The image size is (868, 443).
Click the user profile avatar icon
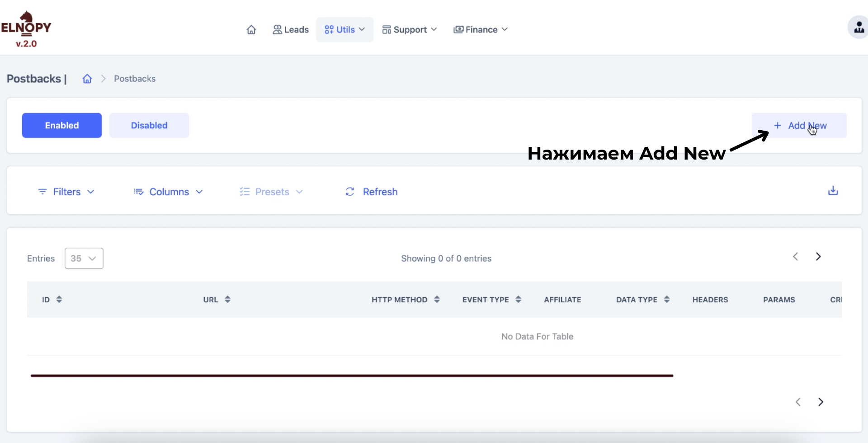pyautogui.click(x=859, y=27)
